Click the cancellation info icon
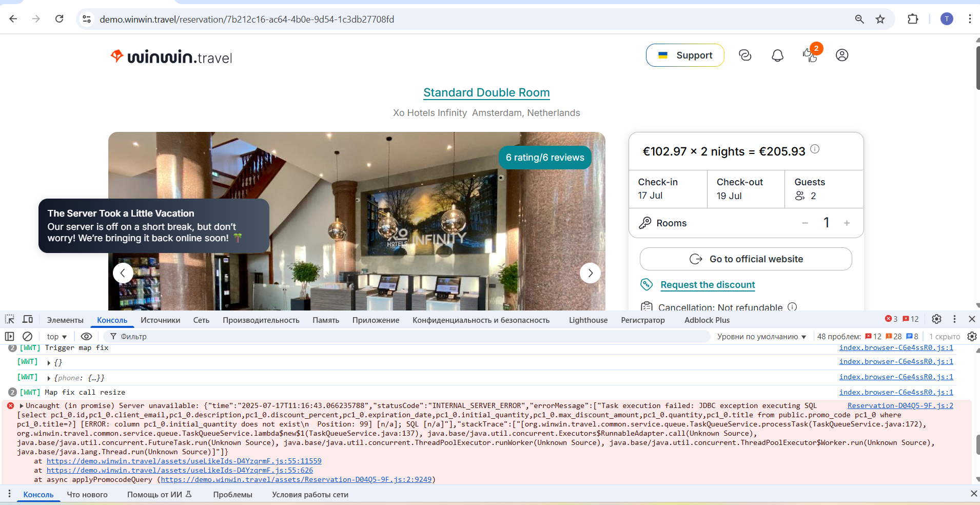Image resolution: width=980 pixels, height=505 pixels. (792, 306)
